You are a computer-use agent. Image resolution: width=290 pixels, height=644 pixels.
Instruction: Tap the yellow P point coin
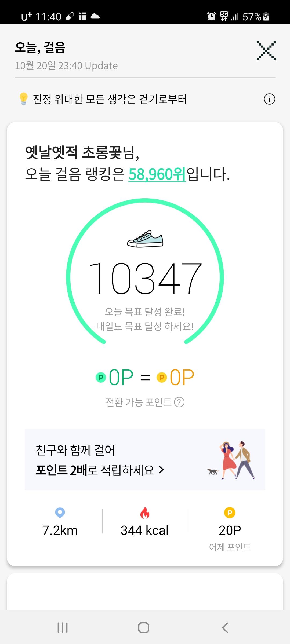pos(162,378)
